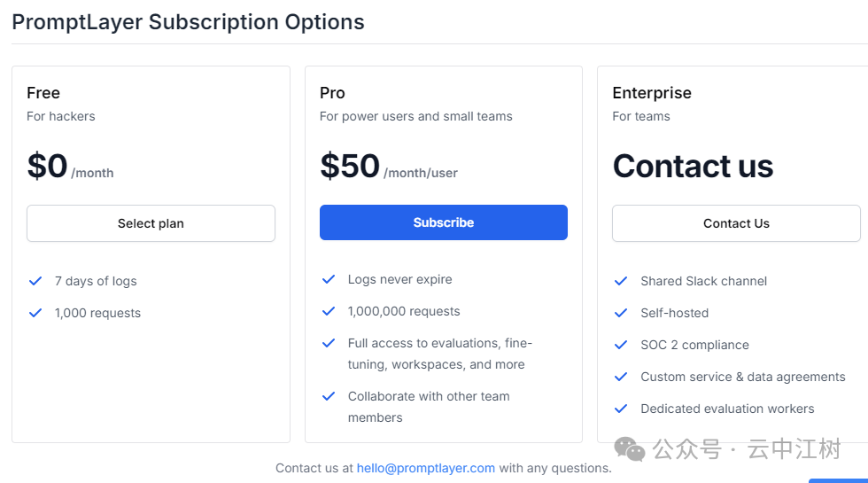Click the Free plan title
The width and height of the screenshot is (868, 483).
(43, 93)
